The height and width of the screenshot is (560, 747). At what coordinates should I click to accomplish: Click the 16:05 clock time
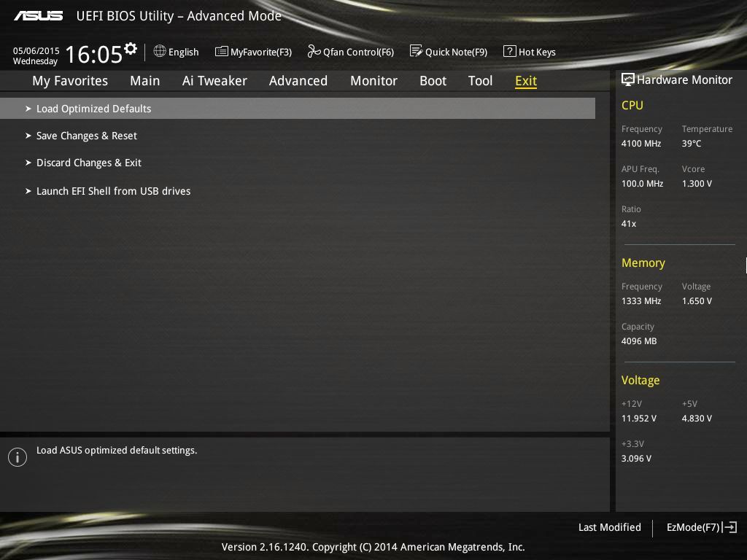coord(94,54)
